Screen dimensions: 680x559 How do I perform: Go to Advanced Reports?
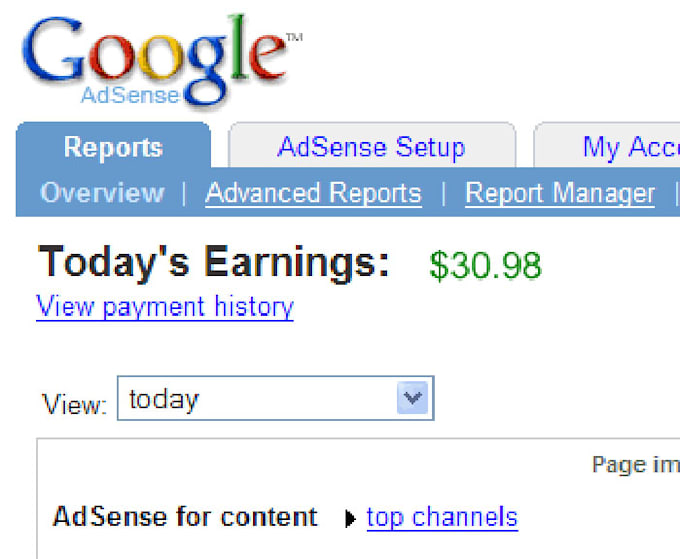(313, 193)
